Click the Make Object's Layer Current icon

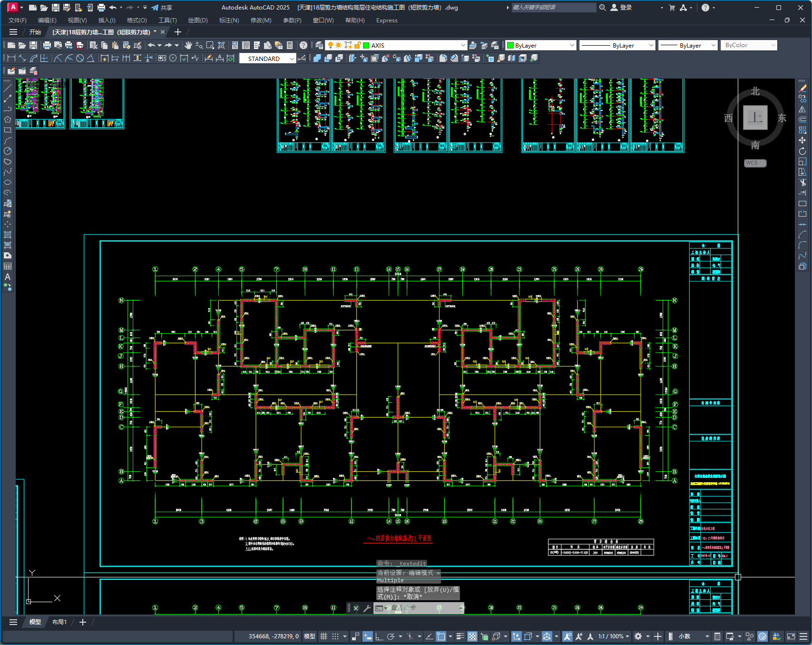click(x=473, y=45)
